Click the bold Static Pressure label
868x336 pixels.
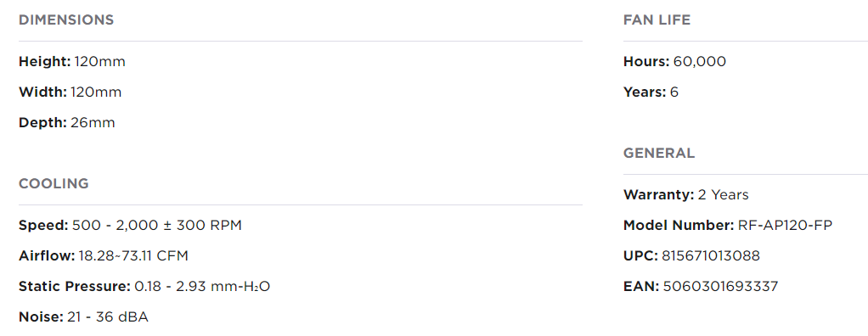click(75, 287)
